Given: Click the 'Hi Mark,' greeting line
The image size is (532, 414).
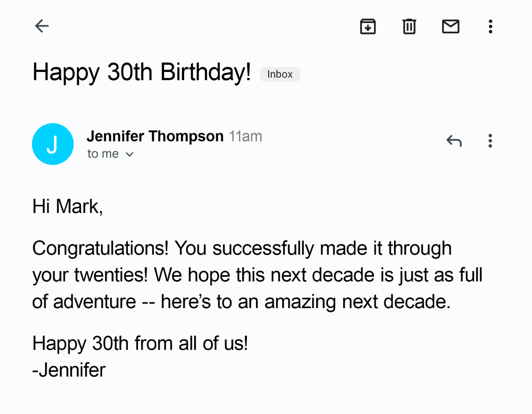Looking at the screenshot, I should pos(67,206).
